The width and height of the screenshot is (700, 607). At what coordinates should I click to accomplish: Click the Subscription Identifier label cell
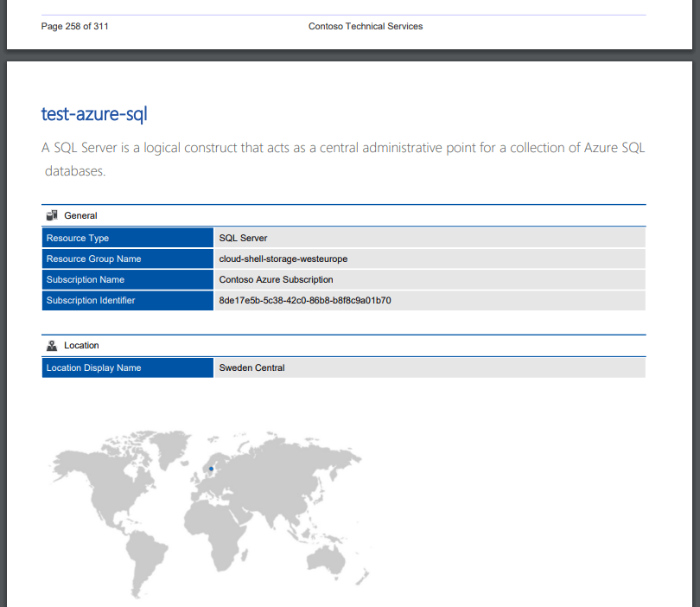pos(128,300)
